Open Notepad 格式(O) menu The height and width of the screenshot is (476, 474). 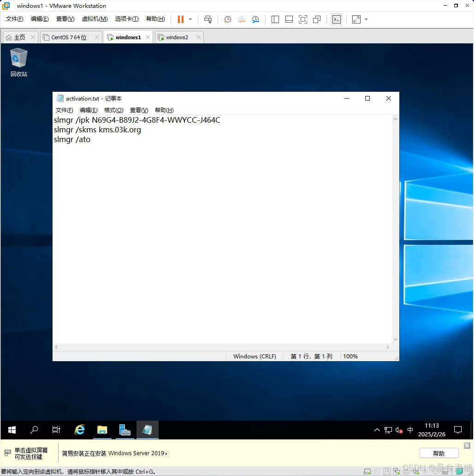point(114,110)
